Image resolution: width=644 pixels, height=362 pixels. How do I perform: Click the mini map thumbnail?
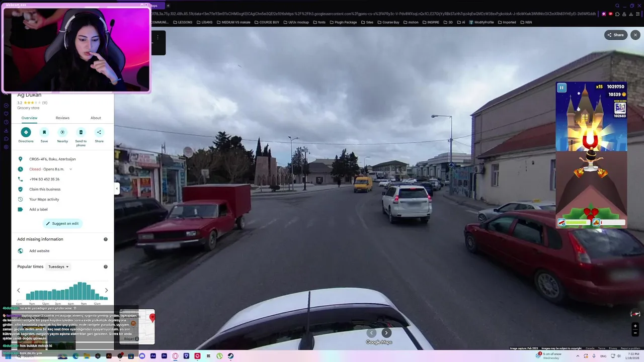(137, 326)
